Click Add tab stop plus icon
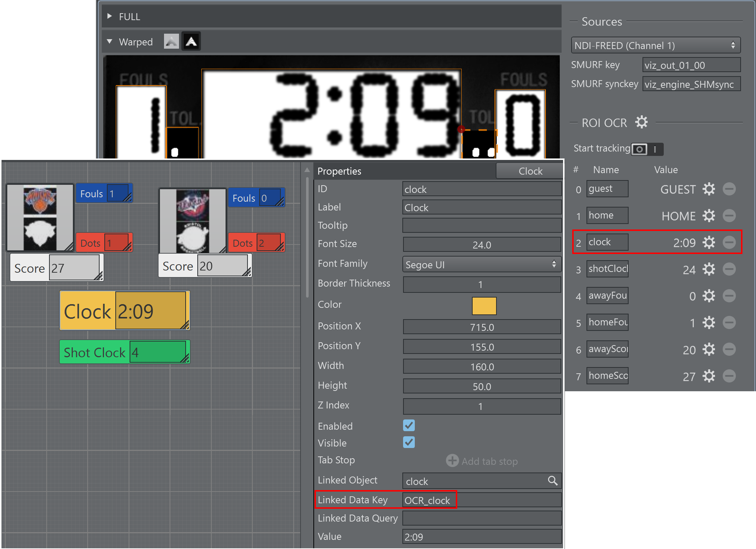The height and width of the screenshot is (549, 756). 453,461
